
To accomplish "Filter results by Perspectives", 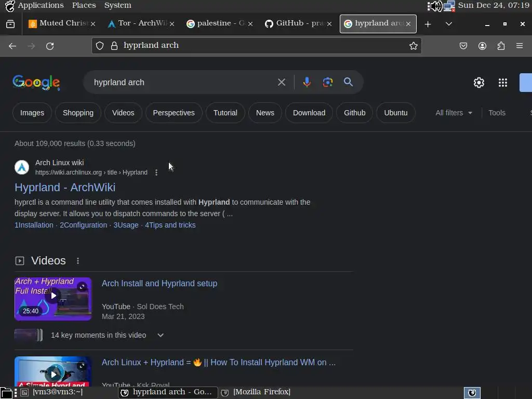I will click(x=174, y=113).
